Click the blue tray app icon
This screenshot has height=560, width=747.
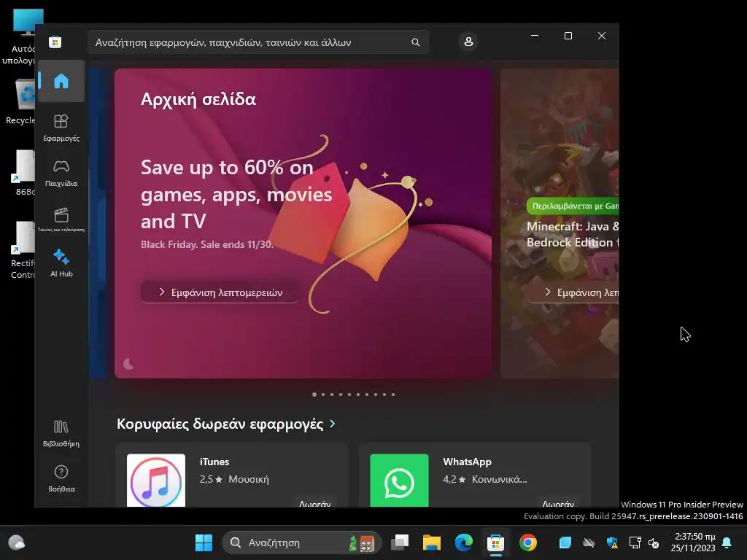[565, 542]
